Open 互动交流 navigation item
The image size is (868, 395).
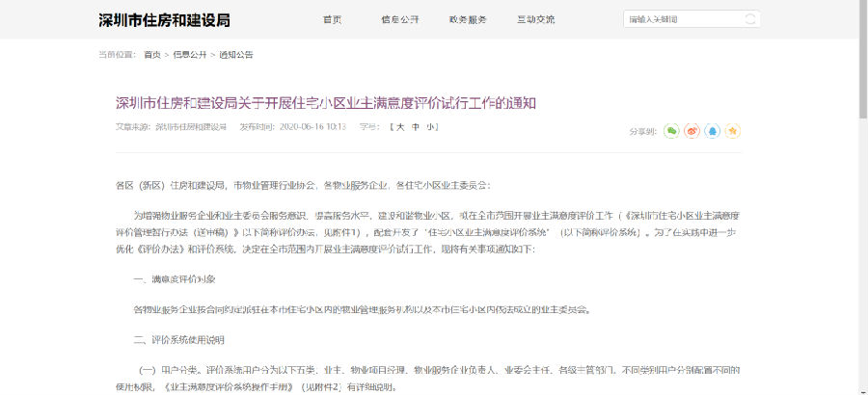pos(537,19)
